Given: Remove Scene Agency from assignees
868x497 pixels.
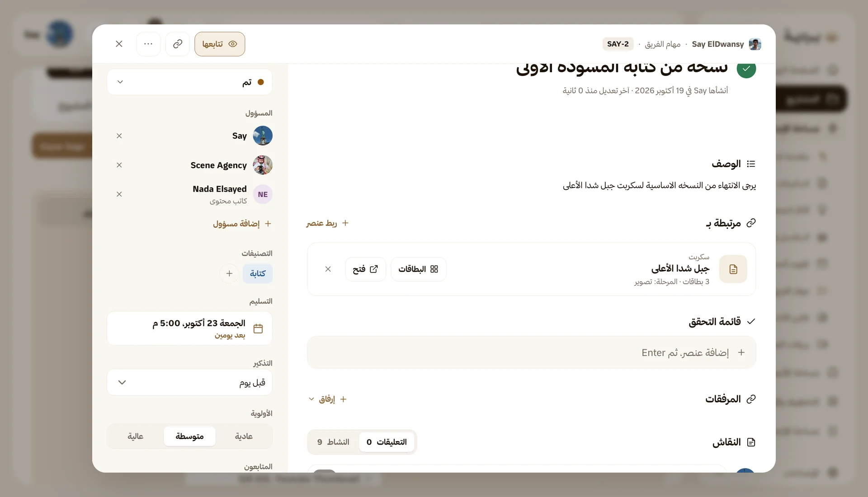Looking at the screenshot, I should click(119, 165).
